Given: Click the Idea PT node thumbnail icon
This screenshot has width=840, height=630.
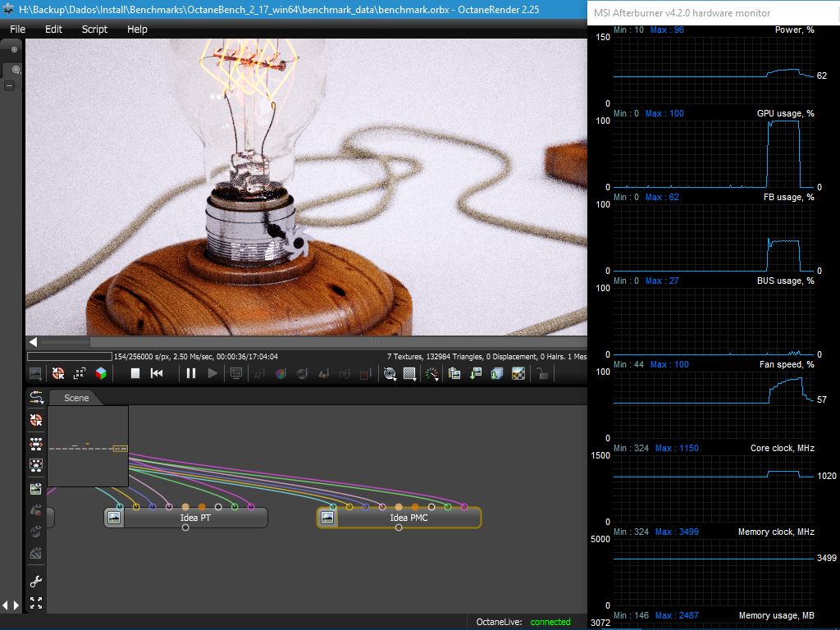Looking at the screenshot, I should [x=113, y=518].
